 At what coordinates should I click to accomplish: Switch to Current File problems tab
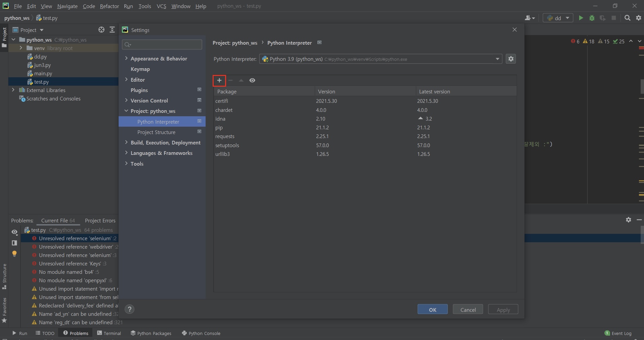58,220
